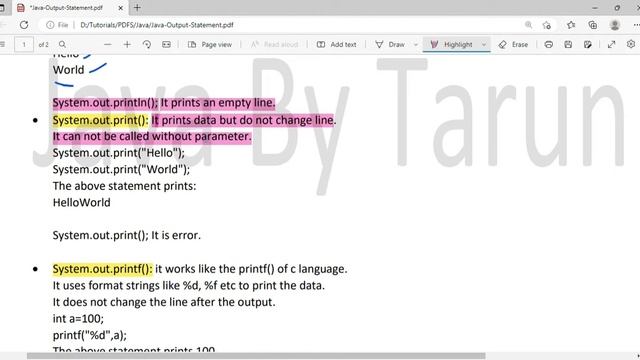Click 'It uses format strings like %d, %f' line
The height and width of the screenshot is (360, 640).
click(189, 286)
